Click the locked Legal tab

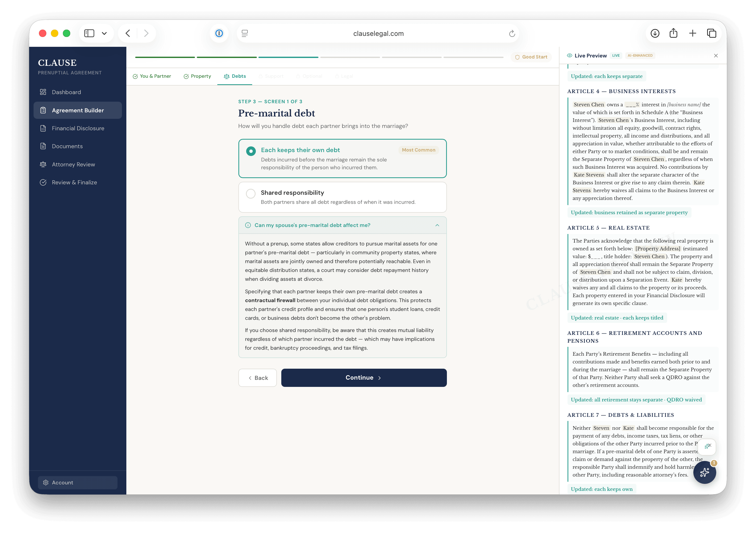coord(344,76)
